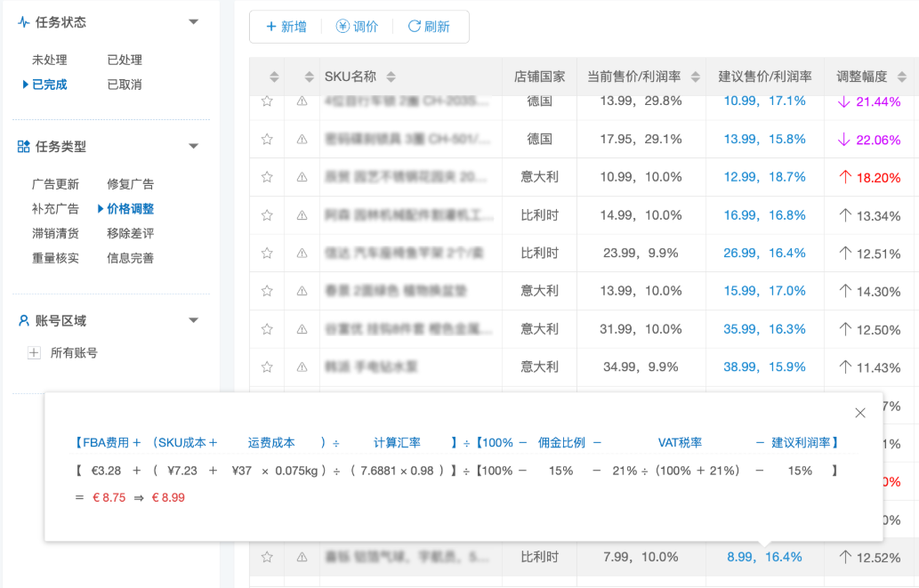Click warning icon in 31.99 意大利 row
Screen dimensions: 919x588
pos(302,329)
